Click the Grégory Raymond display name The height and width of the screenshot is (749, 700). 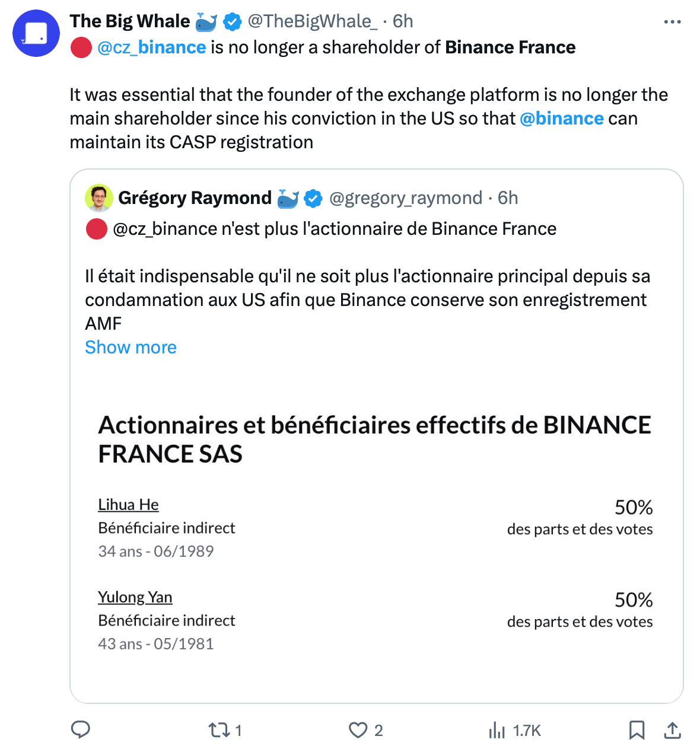click(195, 198)
